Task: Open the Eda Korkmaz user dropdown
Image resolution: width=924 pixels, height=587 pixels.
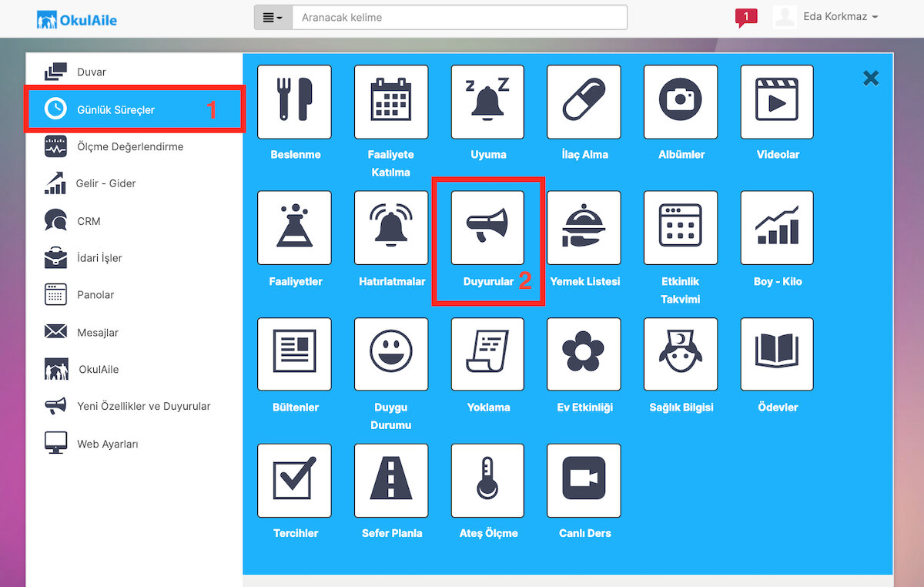Action: (x=826, y=17)
